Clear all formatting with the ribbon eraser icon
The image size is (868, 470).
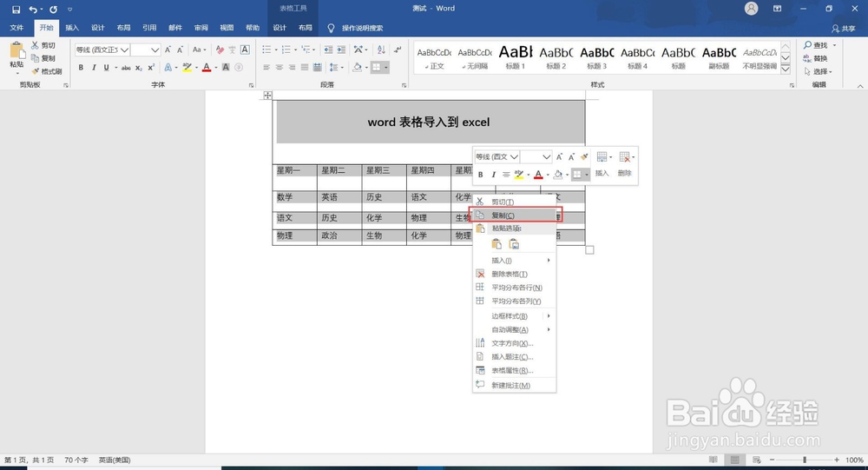tap(220, 50)
